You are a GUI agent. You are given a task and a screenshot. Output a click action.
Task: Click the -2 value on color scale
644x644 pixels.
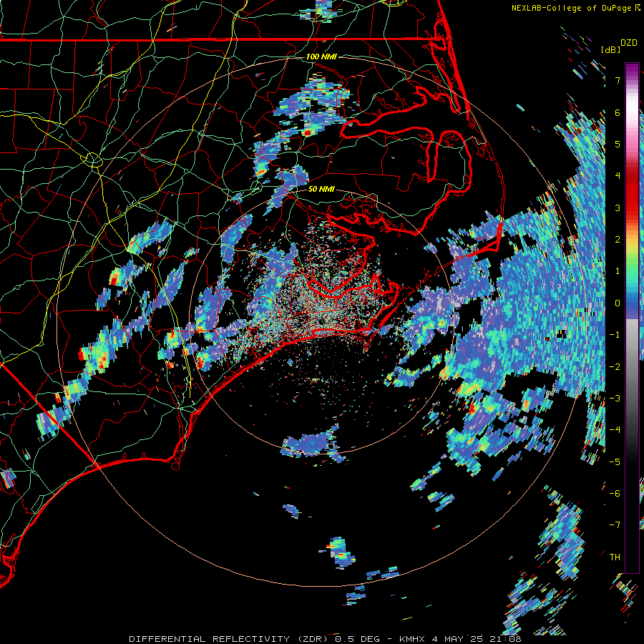pyautogui.click(x=615, y=367)
